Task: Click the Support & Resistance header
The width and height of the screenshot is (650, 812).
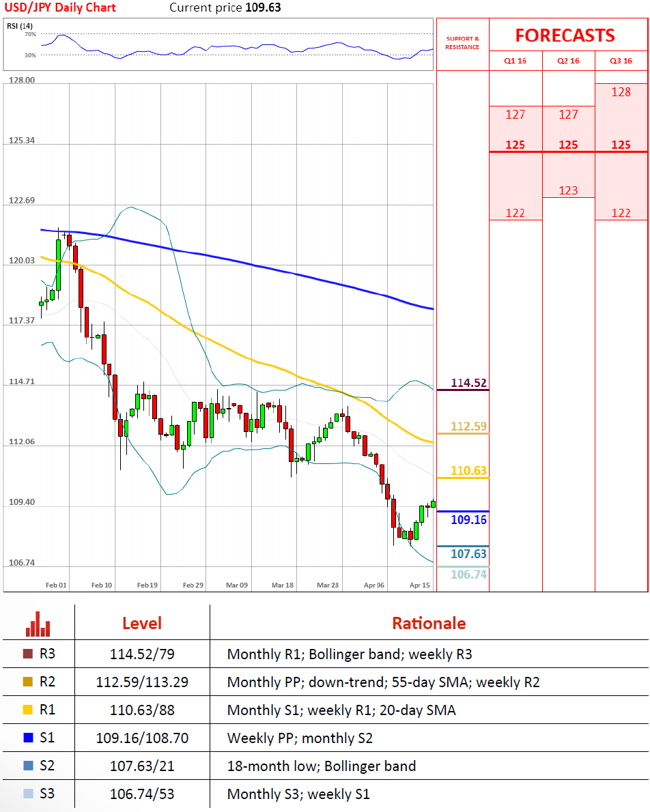Action: pos(462,43)
